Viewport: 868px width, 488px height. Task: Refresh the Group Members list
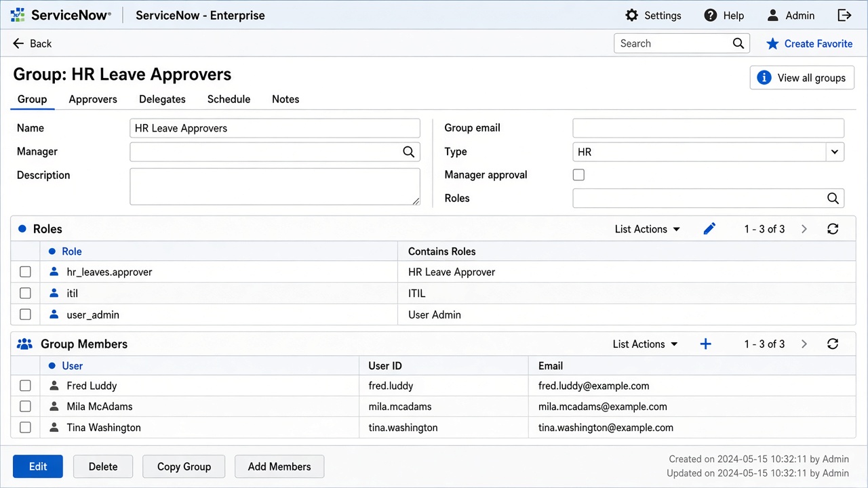[x=833, y=344]
